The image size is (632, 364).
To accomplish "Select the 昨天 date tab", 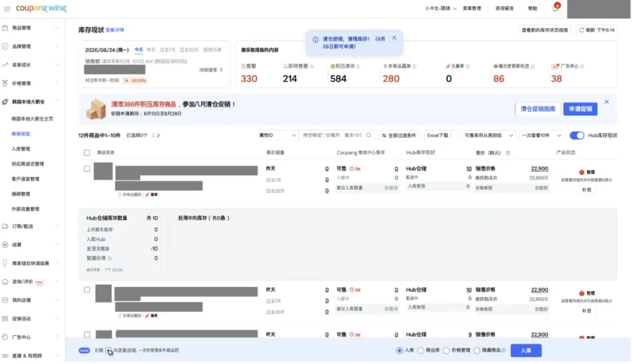I will (x=151, y=50).
